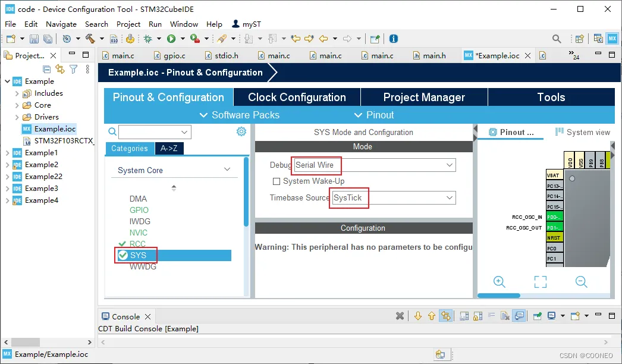Zoom in on the chip pinout view
Image resolution: width=622 pixels, height=364 pixels.
point(499,282)
